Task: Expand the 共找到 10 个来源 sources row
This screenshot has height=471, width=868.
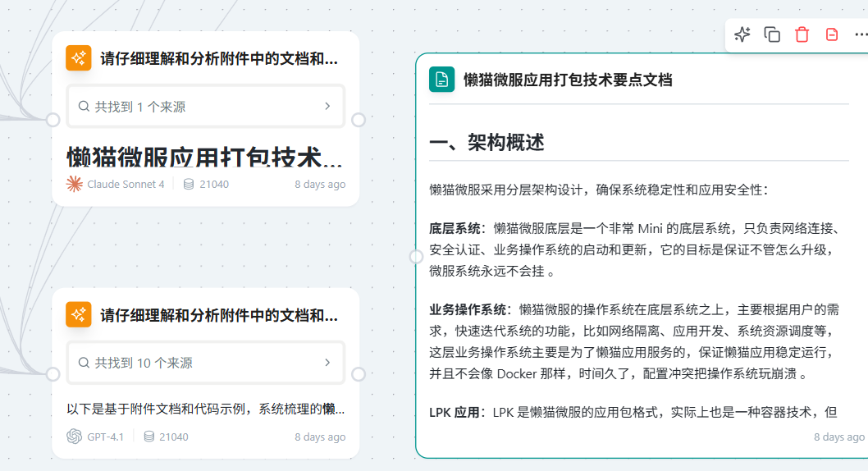Action: 206,363
